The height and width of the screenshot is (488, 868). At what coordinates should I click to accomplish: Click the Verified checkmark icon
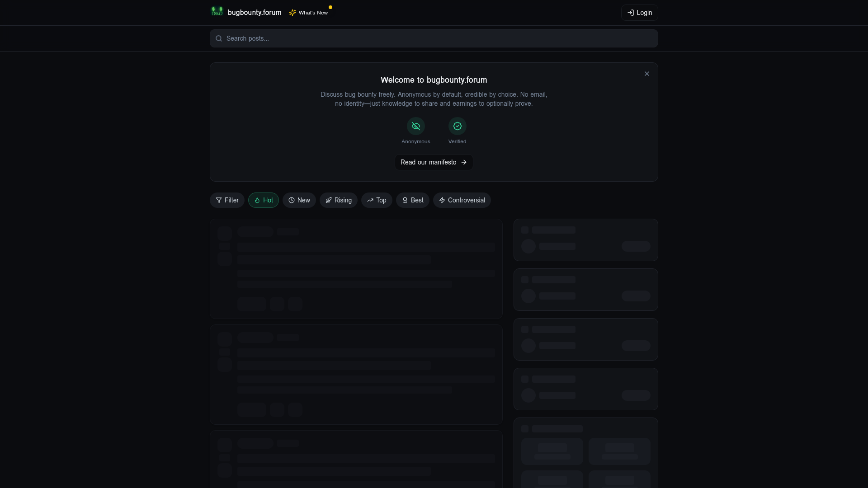(x=457, y=126)
